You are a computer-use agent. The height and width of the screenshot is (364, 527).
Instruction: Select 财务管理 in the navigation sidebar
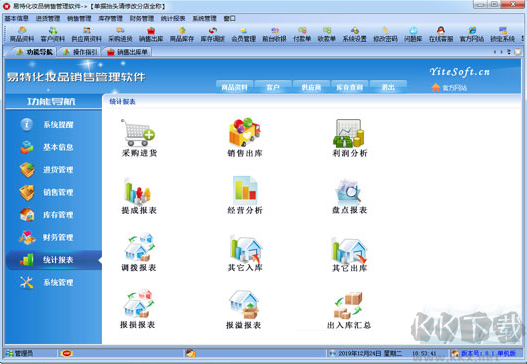click(x=54, y=237)
